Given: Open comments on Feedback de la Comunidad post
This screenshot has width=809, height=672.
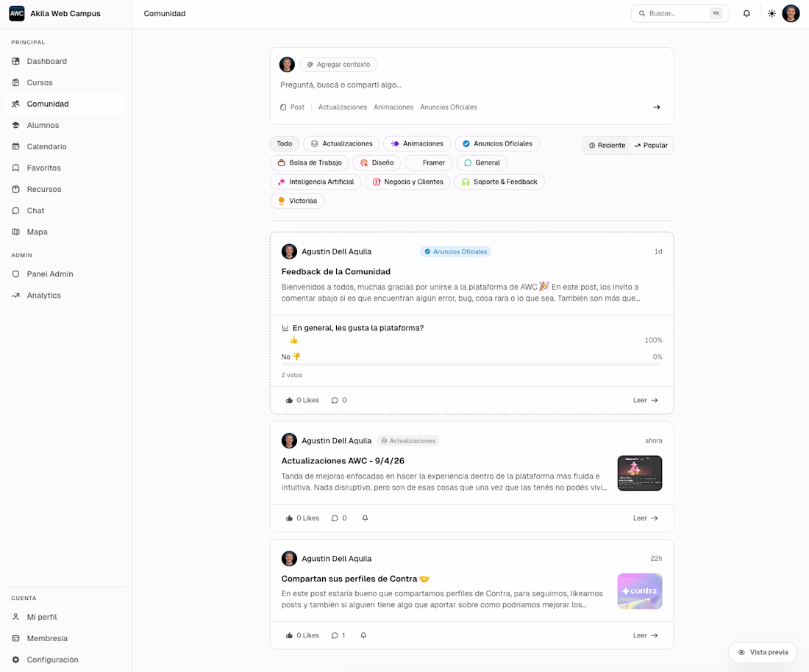Looking at the screenshot, I should tap(339, 400).
